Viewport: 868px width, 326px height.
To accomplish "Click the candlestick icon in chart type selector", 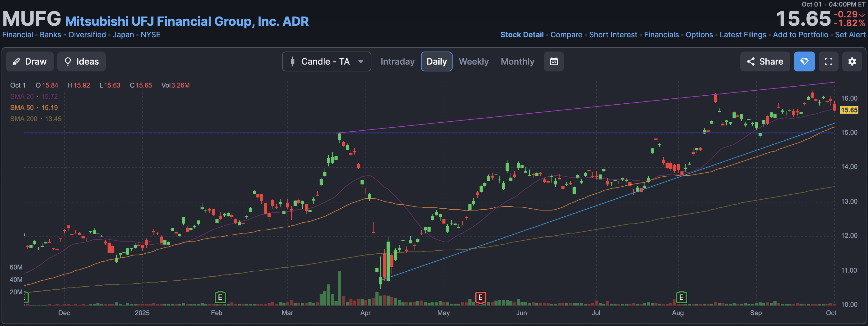I will pyautogui.click(x=292, y=61).
